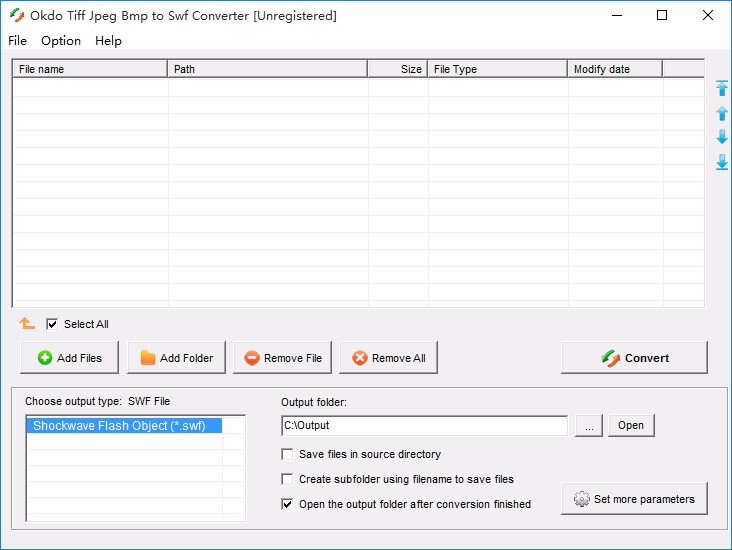Enable Save files in source directory
732x550 pixels.
(287, 454)
